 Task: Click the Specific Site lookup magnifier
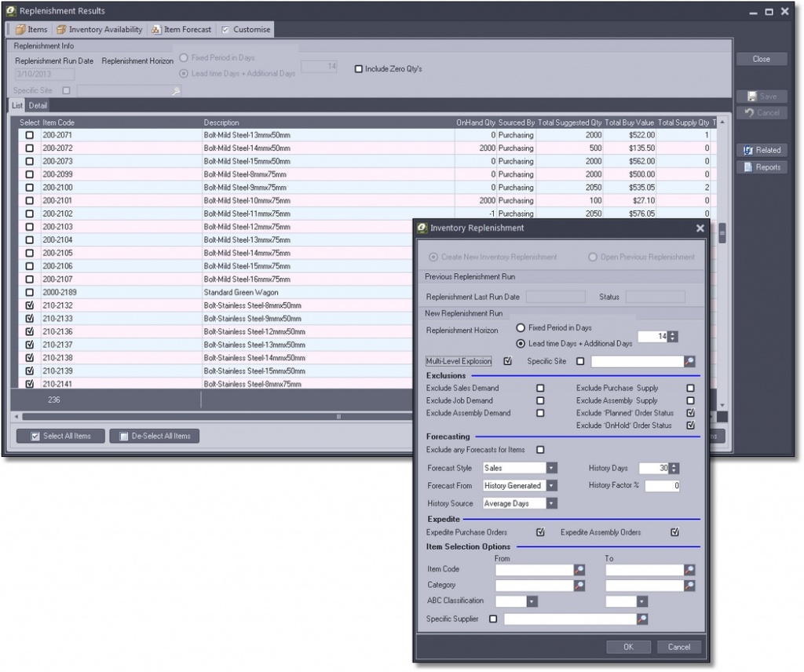[689, 362]
